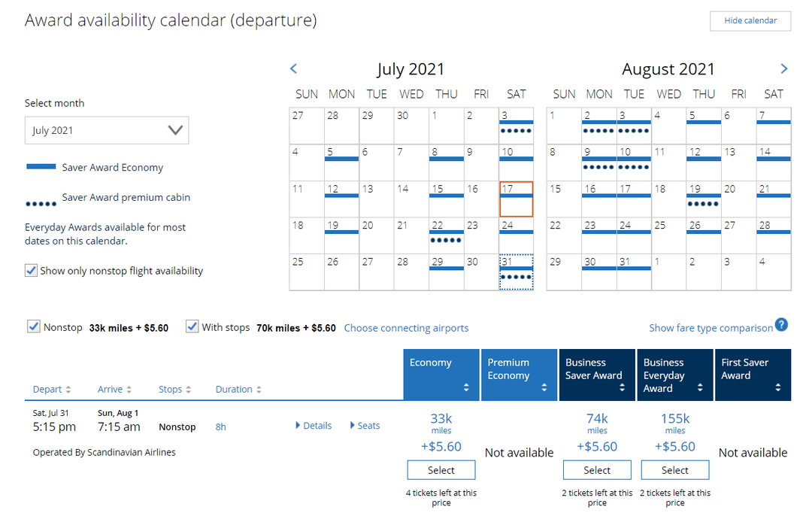Screen dimensions: 812x516
Task: Select the First Saver Award column header
Action: [x=753, y=374]
